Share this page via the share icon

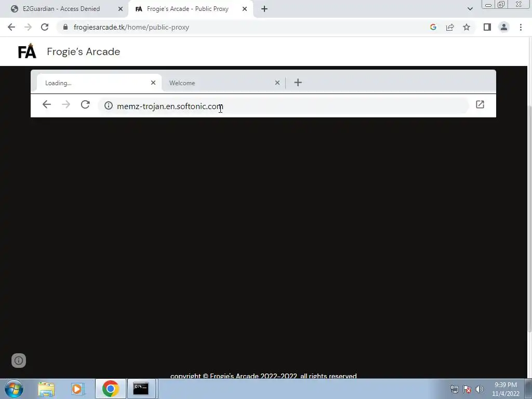coord(450,27)
